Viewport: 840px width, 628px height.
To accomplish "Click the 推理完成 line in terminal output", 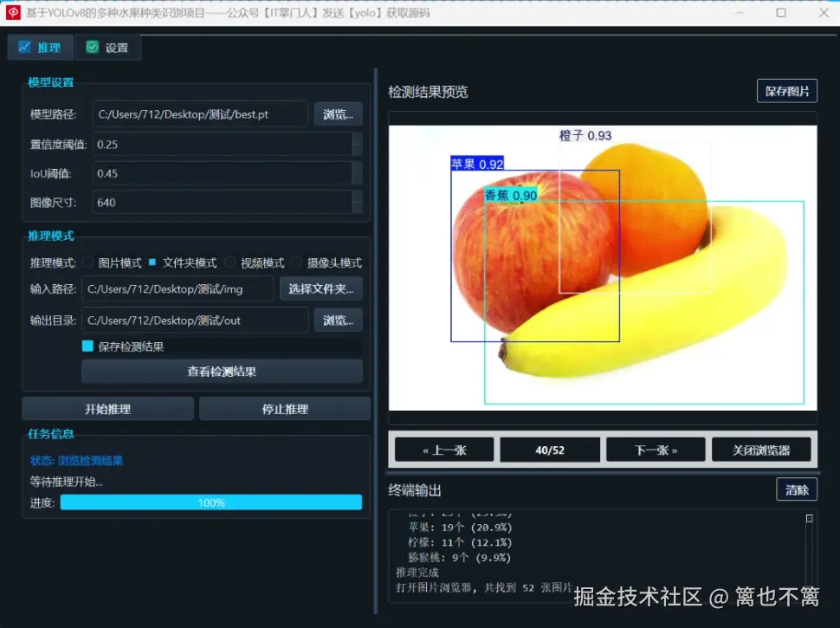I will click(x=417, y=573).
